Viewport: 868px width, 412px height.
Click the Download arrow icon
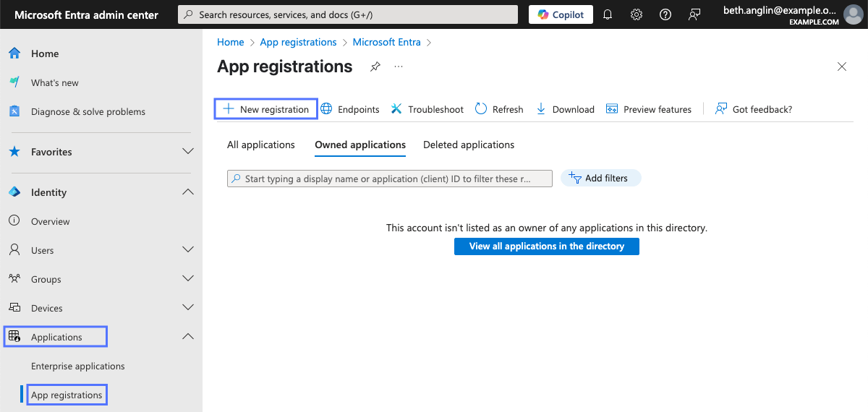541,109
